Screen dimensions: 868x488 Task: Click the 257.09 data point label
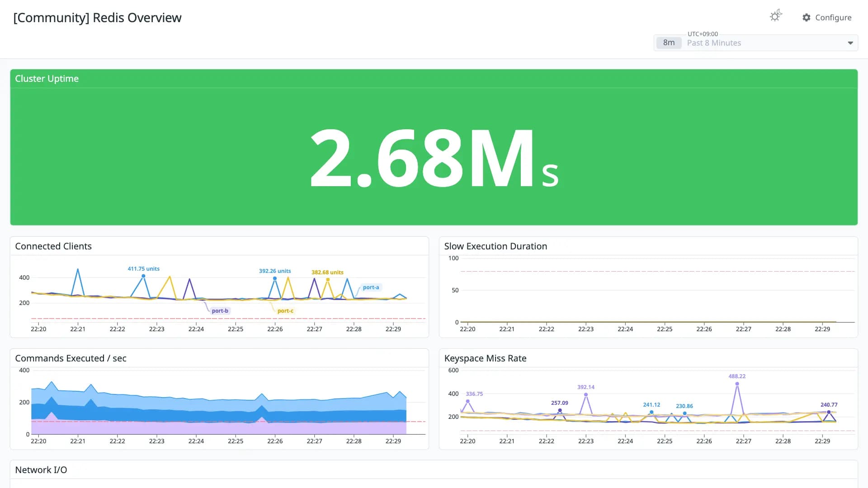pos(559,403)
